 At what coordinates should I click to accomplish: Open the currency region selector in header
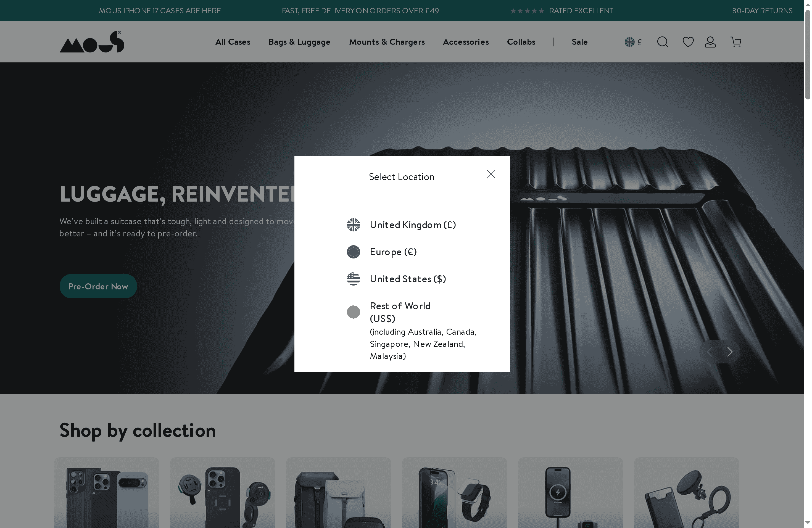pyautogui.click(x=633, y=42)
